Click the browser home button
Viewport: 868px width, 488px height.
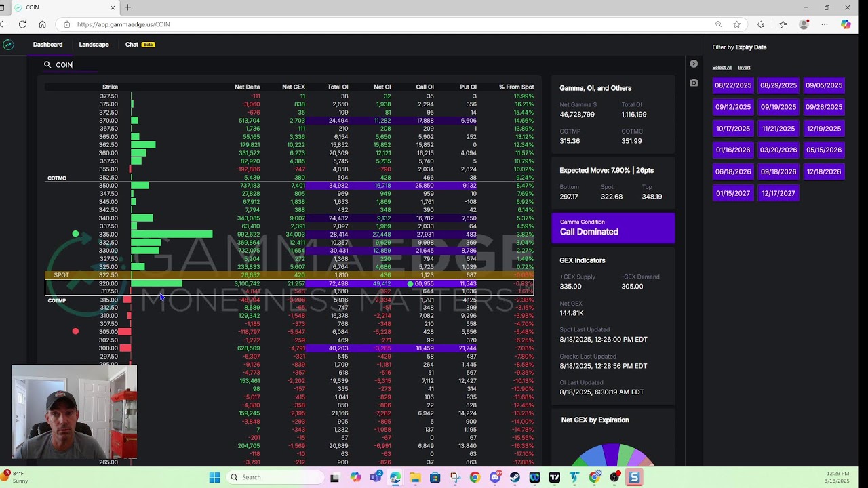coord(42,24)
